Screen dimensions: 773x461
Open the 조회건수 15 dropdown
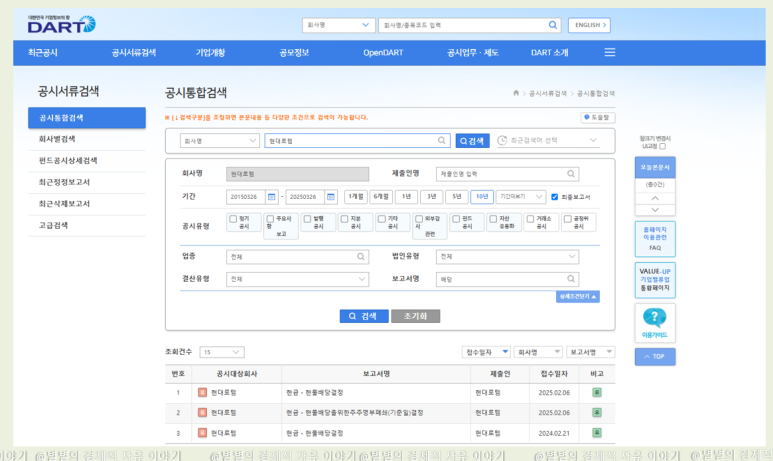(222, 352)
